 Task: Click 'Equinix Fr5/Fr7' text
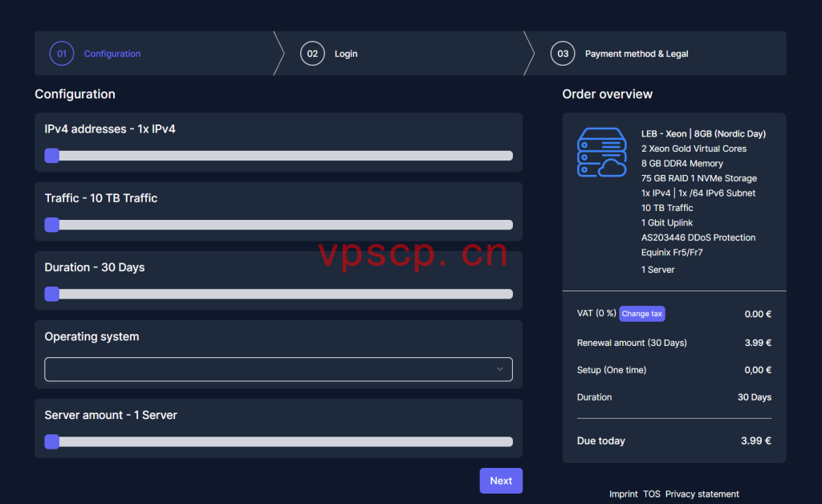click(672, 252)
